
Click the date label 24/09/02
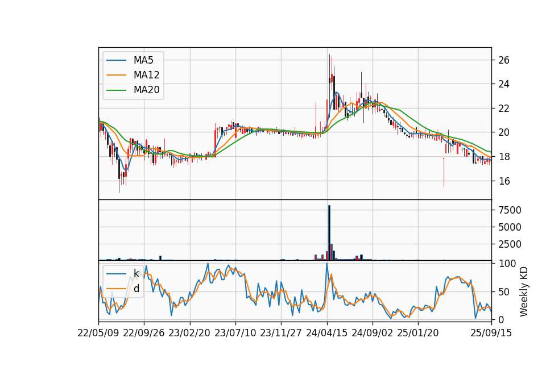(x=372, y=333)
